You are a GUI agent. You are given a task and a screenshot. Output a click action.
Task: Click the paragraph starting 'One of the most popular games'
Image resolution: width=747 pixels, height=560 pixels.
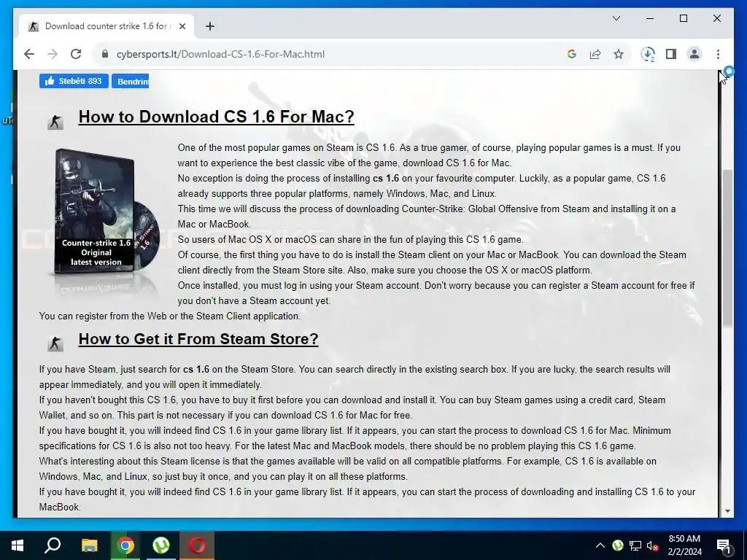tap(429, 155)
